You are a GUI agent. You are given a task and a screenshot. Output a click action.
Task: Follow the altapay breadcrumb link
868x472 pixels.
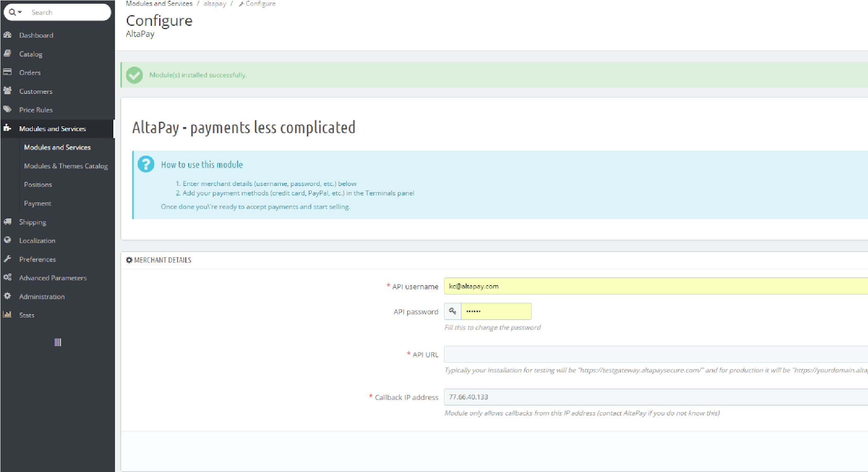(x=215, y=4)
